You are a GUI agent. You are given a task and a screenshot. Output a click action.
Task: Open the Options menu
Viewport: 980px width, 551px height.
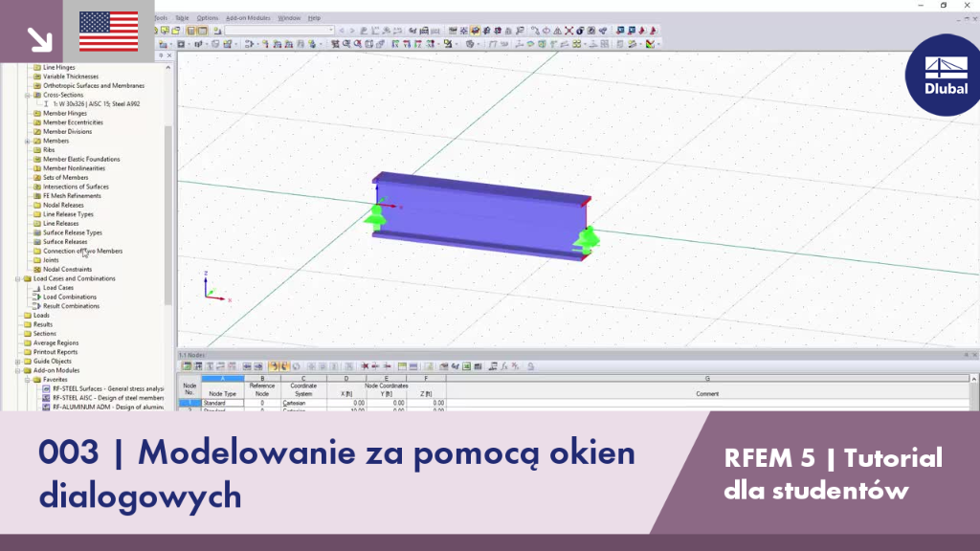tap(208, 18)
